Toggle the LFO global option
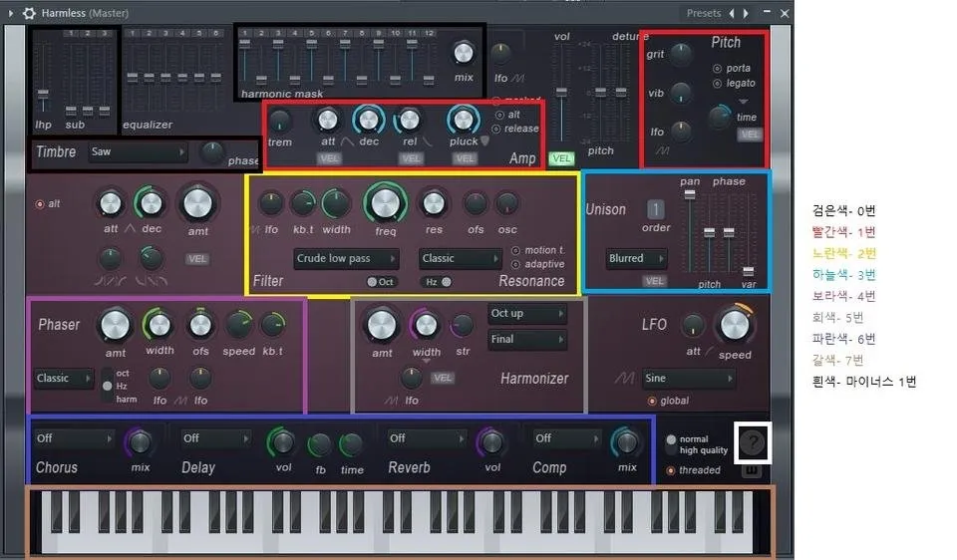Screen dimensions: 957x560 tap(652, 401)
